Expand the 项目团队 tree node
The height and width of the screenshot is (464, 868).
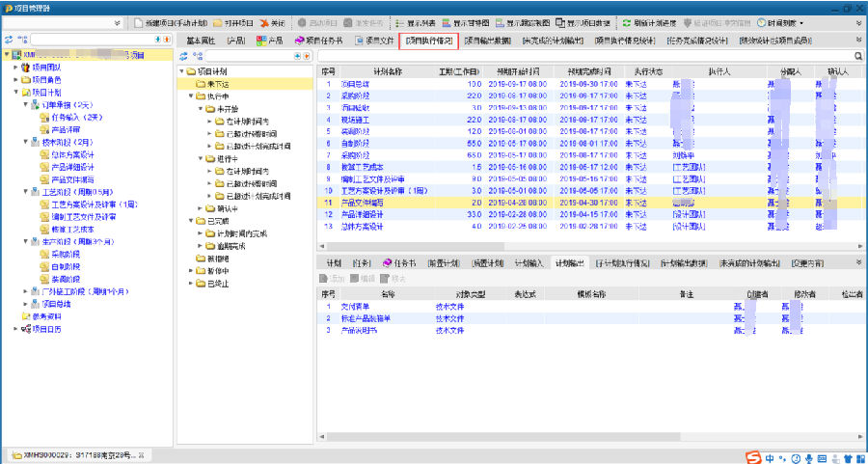coord(14,68)
